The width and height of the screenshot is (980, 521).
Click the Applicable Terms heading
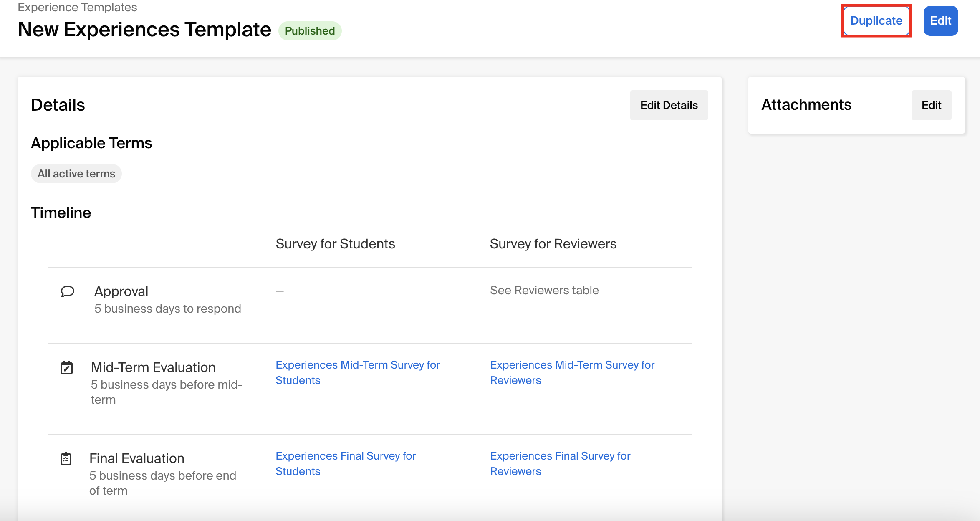point(91,143)
